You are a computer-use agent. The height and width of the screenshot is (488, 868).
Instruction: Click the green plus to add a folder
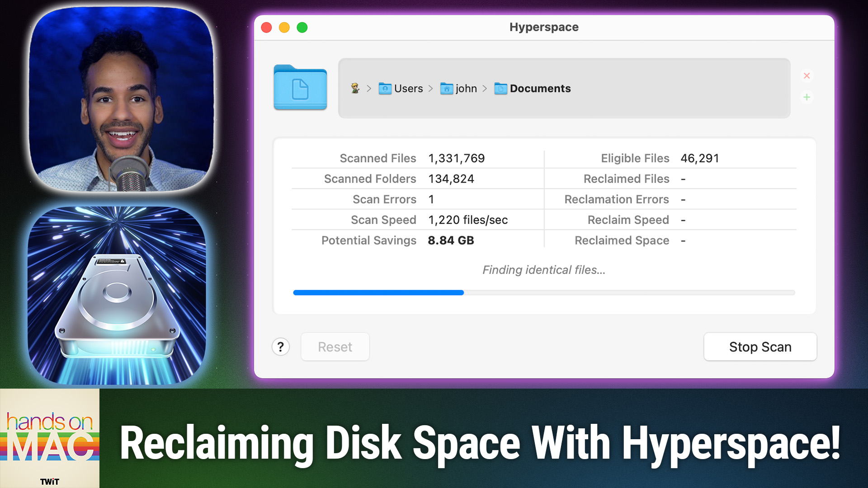pyautogui.click(x=807, y=97)
